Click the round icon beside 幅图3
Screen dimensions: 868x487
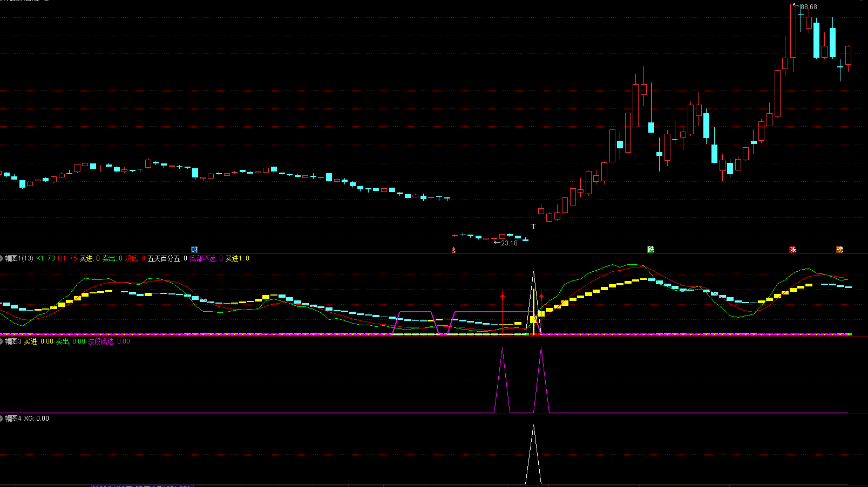click(2, 341)
